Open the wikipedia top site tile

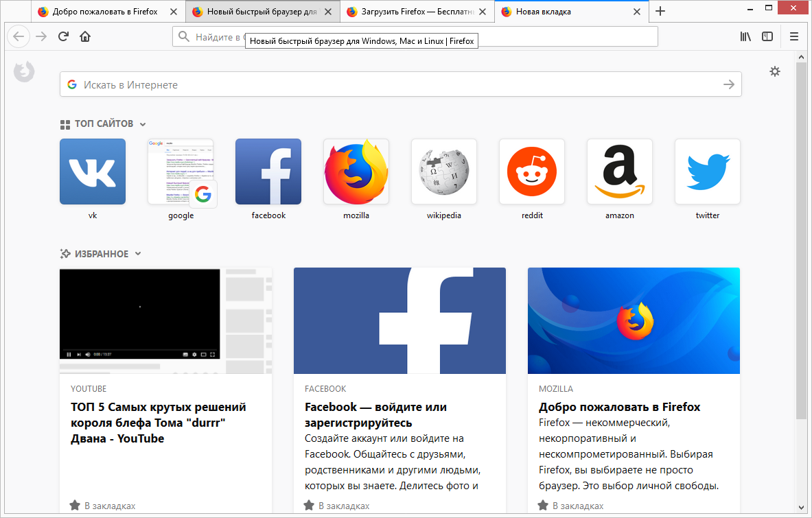point(444,172)
